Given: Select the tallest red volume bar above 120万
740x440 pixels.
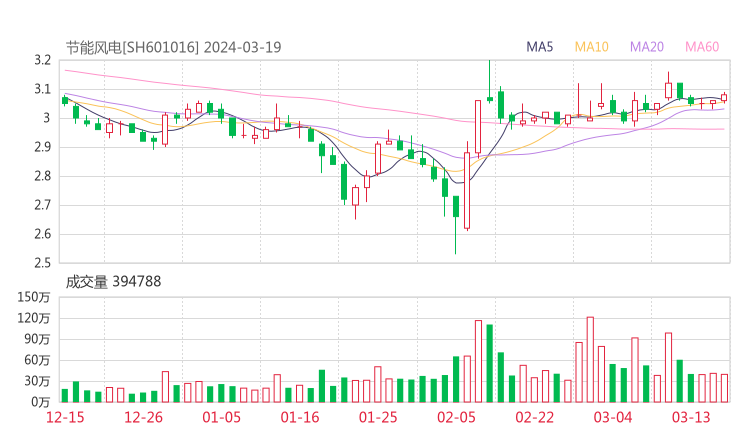Looking at the screenshot, I should click(590, 360).
